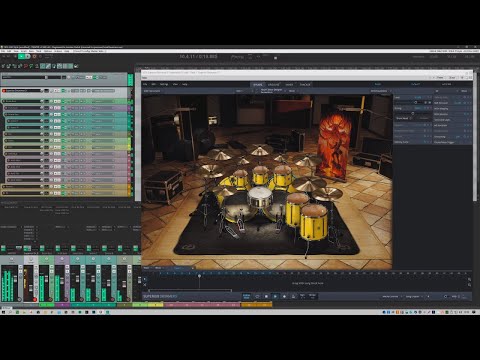Click the snare drum in the kit view
Viewport: 480px width, 360px height.
pos(260,197)
